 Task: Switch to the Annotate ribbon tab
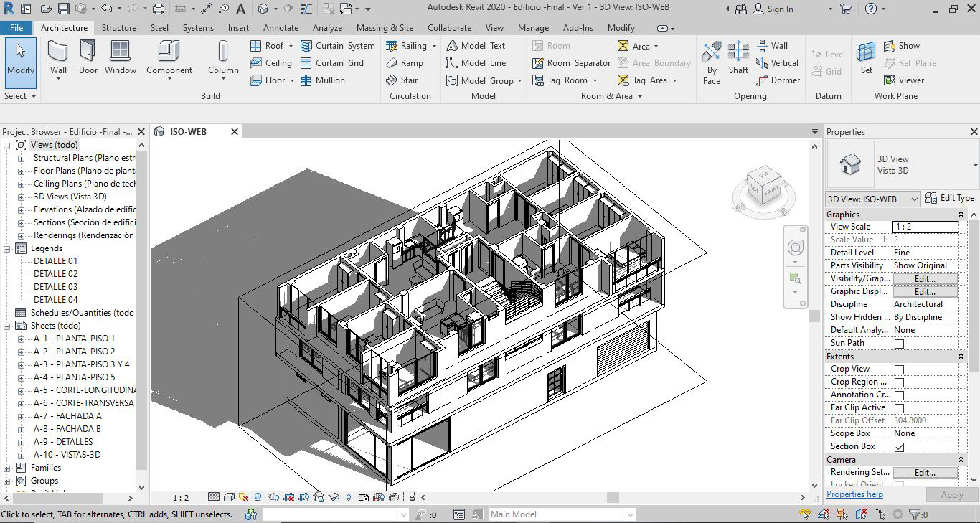(x=281, y=27)
